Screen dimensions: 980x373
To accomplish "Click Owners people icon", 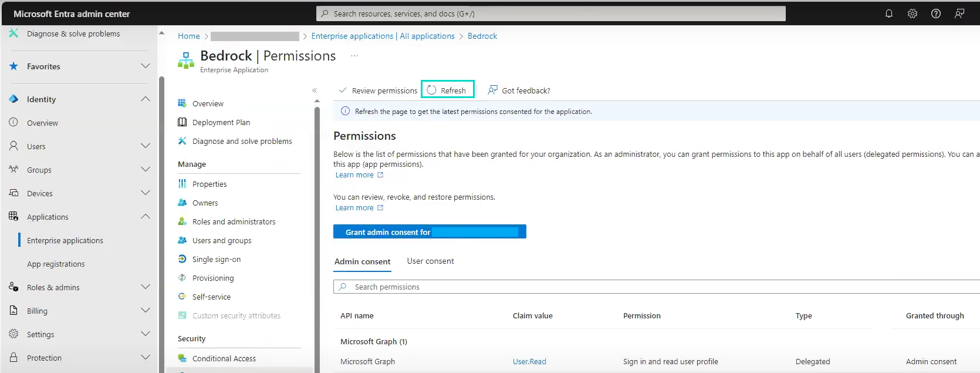I will [x=182, y=203].
